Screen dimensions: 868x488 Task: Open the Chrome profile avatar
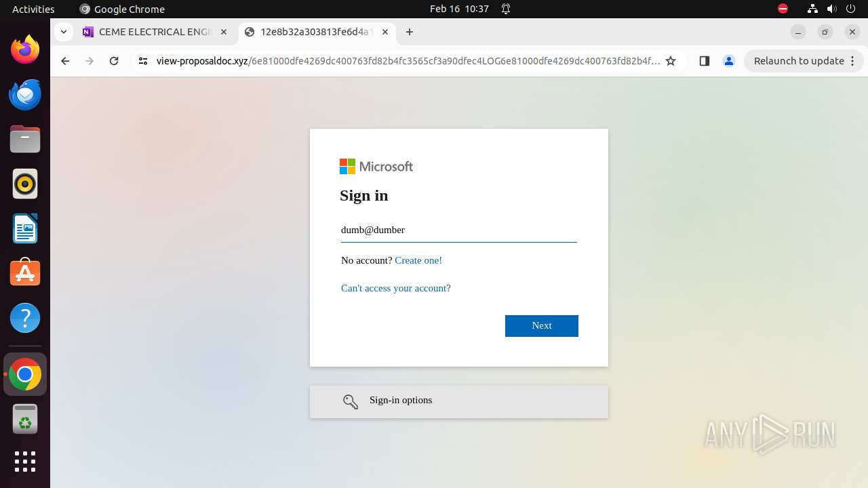pyautogui.click(x=729, y=61)
